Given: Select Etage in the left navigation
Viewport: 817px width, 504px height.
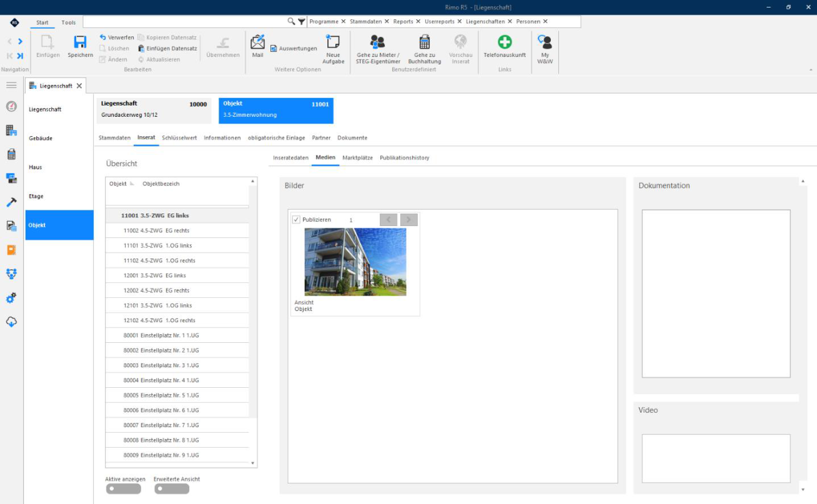Looking at the screenshot, I should pyautogui.click(x=59, y=196).
